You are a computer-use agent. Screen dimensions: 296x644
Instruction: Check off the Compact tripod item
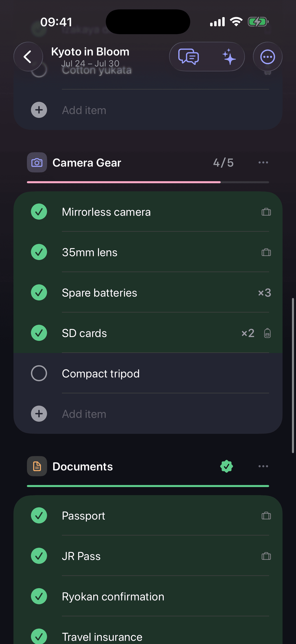tap(39, 373)
